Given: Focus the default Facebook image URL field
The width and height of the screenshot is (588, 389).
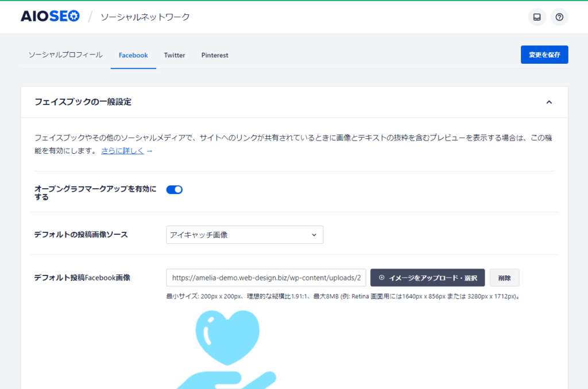Looking at the screenshot, I should coord(266,278).
